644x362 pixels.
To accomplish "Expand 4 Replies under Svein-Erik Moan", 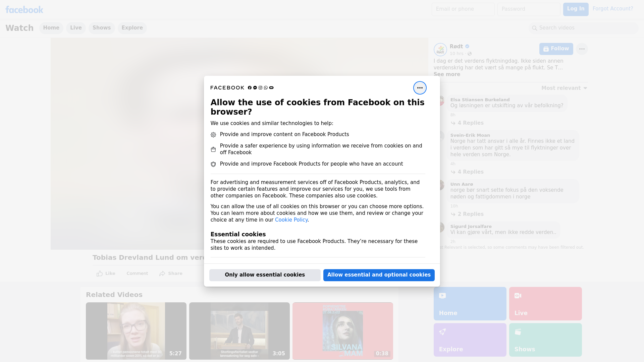I will (467, 172).
